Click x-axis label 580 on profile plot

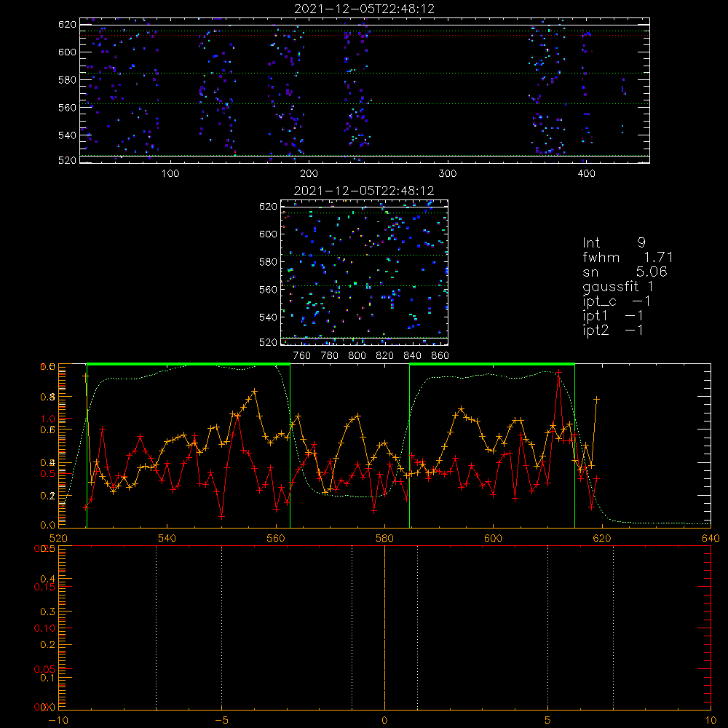(384, 538)
